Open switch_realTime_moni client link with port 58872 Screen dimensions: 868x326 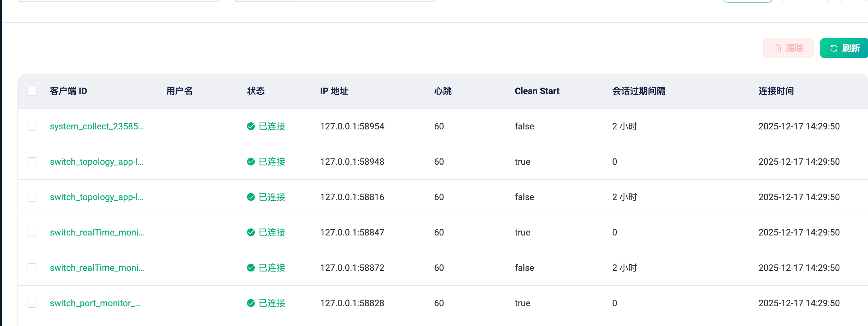point(97,268)
